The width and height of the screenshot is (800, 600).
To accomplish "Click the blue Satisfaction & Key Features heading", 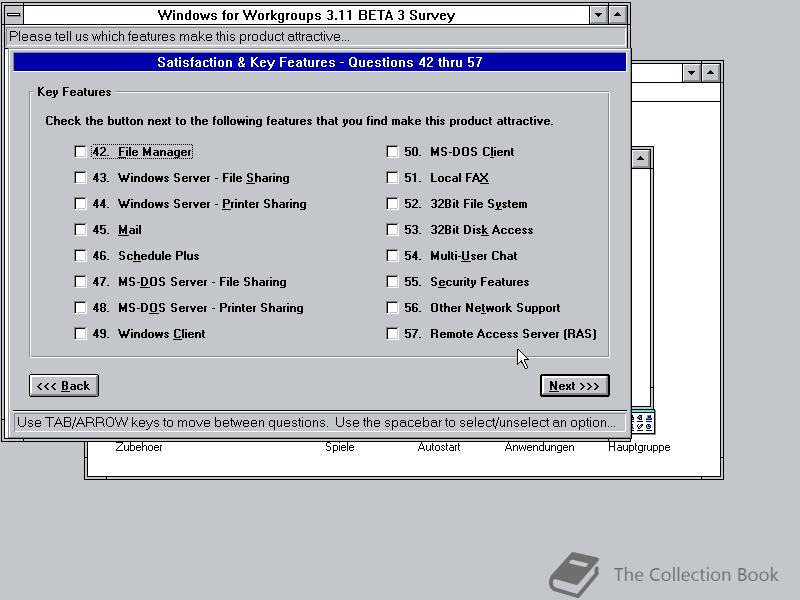I will pos(319,62).
